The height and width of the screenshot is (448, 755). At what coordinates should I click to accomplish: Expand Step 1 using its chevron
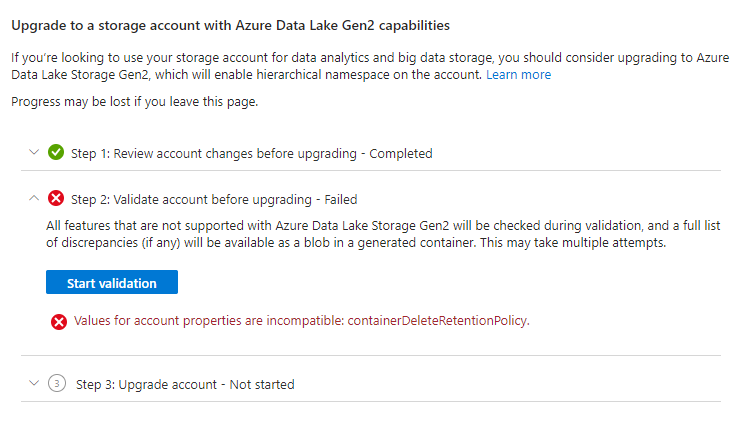34,153
